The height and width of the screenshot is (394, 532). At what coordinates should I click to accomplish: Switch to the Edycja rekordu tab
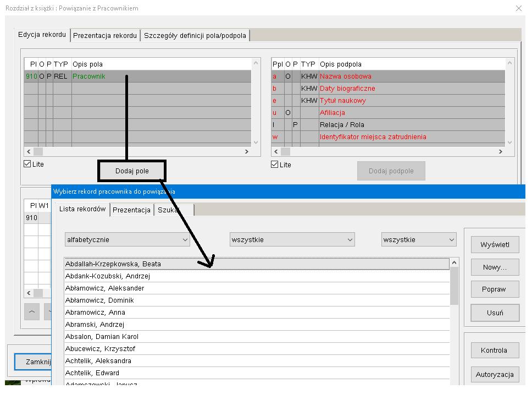point(42,35)
